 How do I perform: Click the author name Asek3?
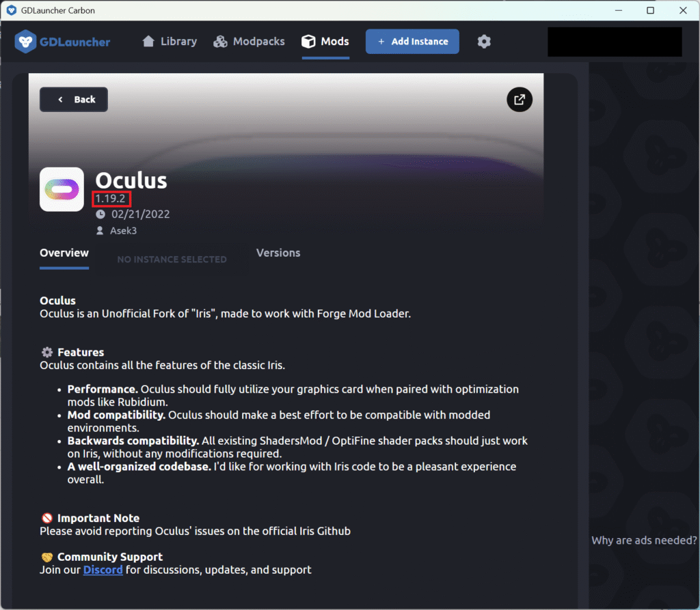pos(123,231)
